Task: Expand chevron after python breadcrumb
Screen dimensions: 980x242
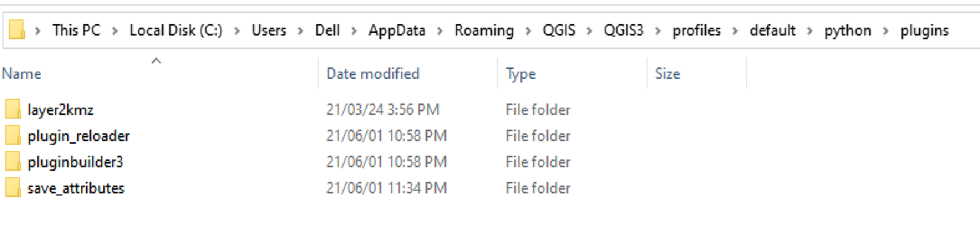Action: pos(886,31)
